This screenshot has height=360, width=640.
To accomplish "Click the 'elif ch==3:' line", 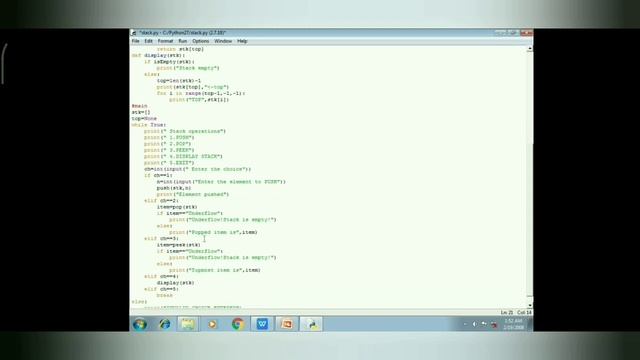I will [161, 238].
